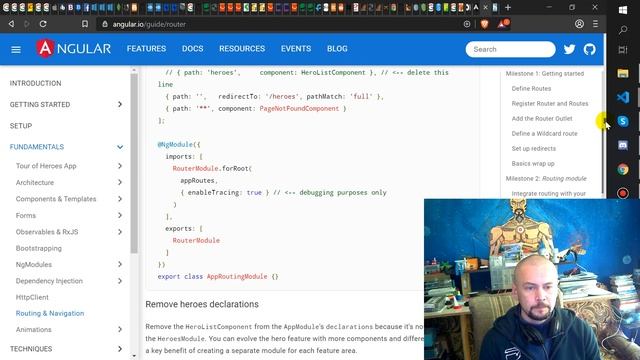Image resolution: width=640 pixels, height=360 pixels.
Task: Open browser profile icon
Action: tap(579, 24)
